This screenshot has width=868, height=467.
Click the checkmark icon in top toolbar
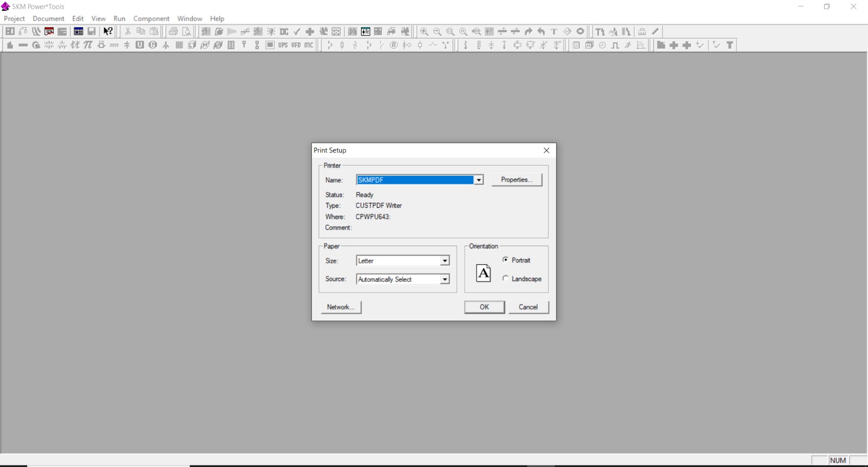click(297, 31)
